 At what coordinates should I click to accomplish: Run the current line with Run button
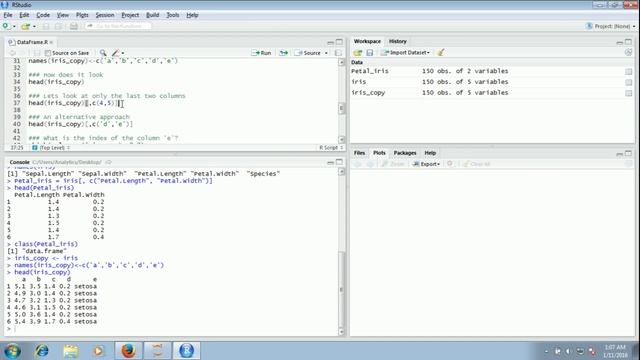click(x=262, y=53)
